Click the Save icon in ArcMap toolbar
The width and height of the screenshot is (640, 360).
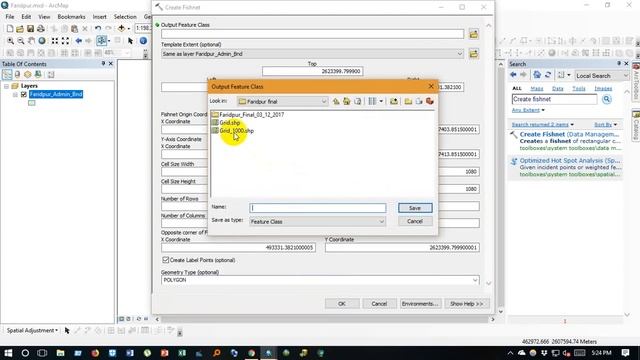pos(30,29)
